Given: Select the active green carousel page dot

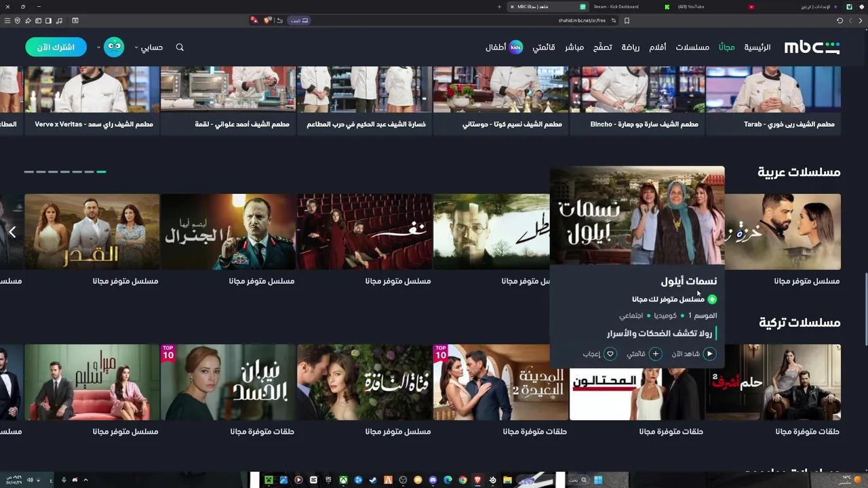Looking at the screenshot, I should coord(101,172).
